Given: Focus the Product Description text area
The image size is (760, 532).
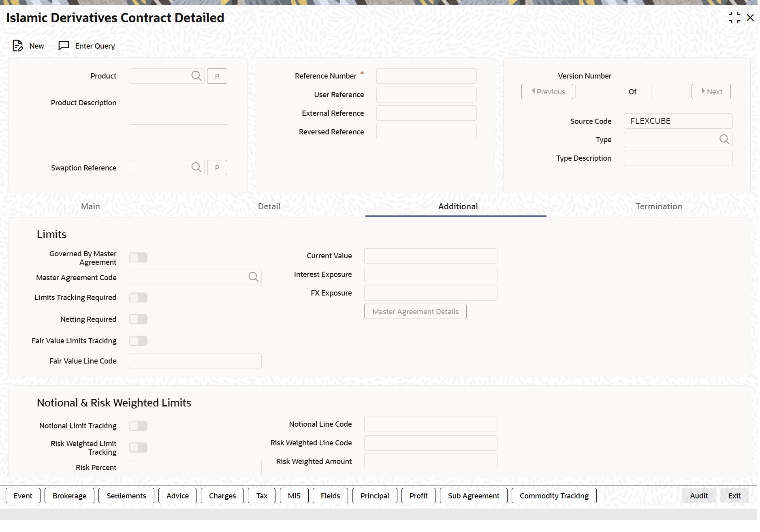Looking at the screenshot, I should click(179, 110).
